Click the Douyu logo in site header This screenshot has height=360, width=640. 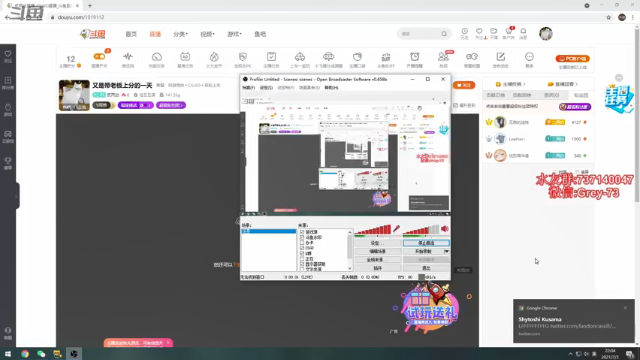[x=93, y=34]
